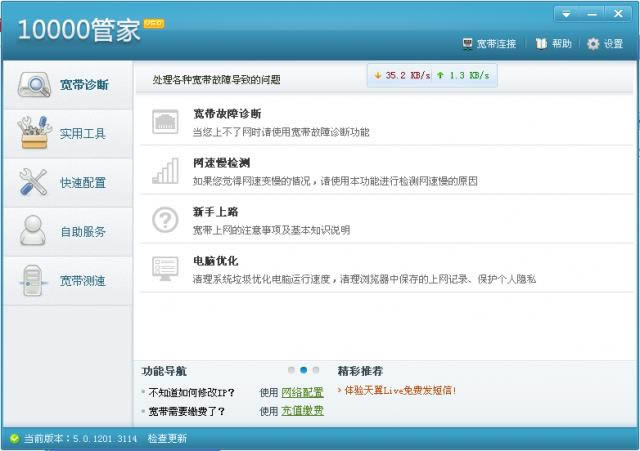Click the version number 5.0.1201.3114
640x451 pixels.
point(105,439)
